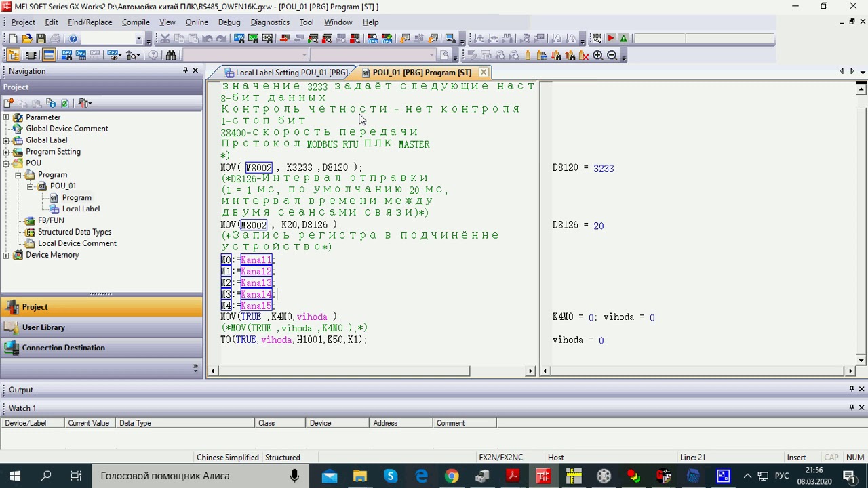Select Global Device Comment in tree
Viewport: 868px width, 488px height.
[x=67, y=129]
